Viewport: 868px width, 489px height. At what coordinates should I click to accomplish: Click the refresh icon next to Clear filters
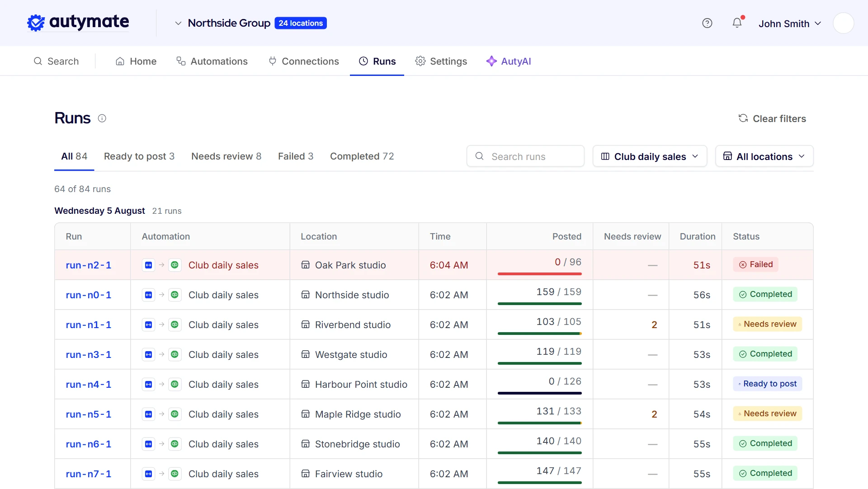pyautogui.click(x=743, y=118)
